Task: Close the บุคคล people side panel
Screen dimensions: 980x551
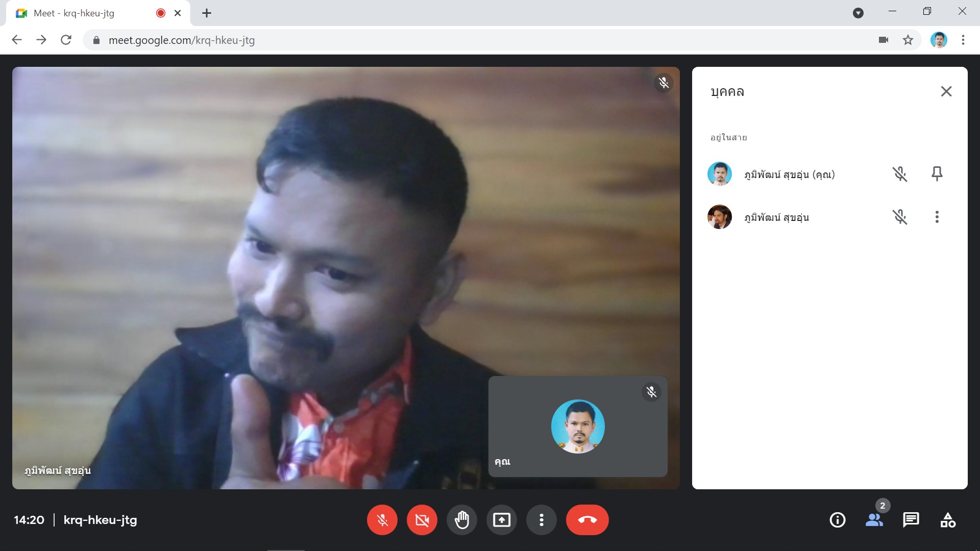Action: tap(946, 91)
